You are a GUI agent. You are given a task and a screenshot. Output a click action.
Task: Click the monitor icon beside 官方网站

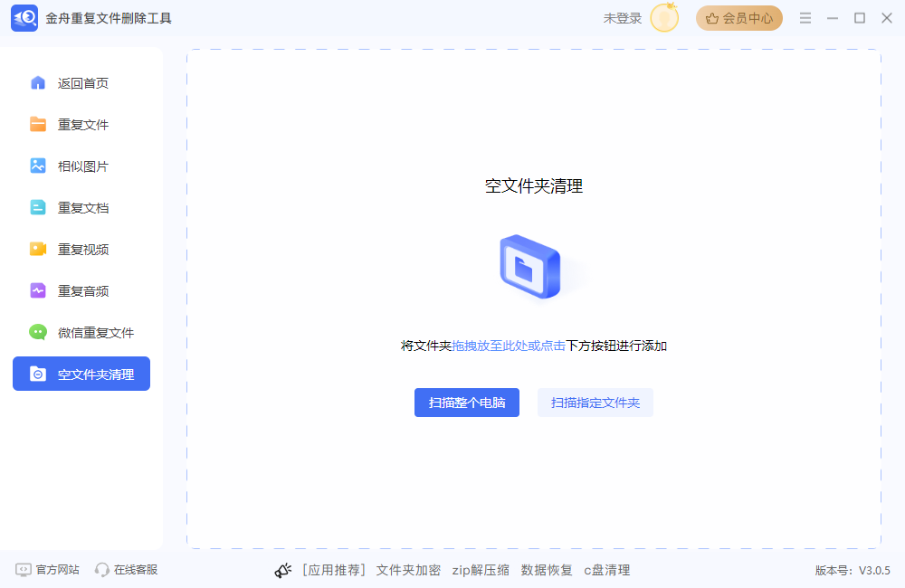pyautogui.click(x=24, y=570)
